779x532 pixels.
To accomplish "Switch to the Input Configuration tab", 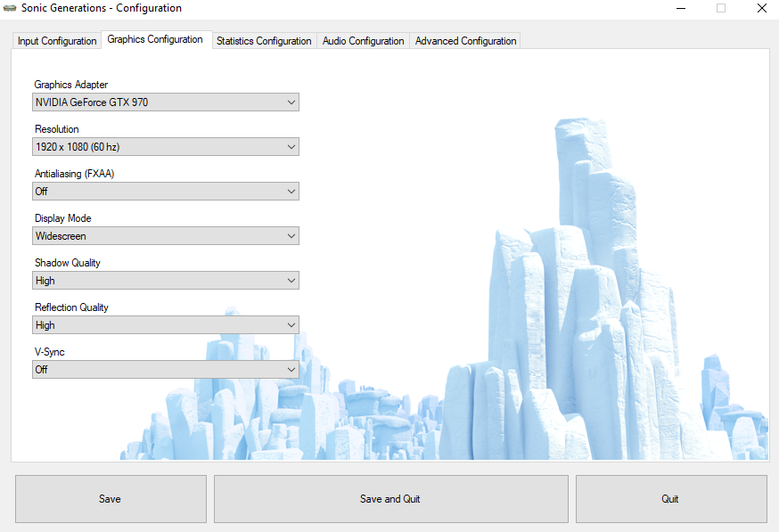I will pyautogui.click(x=57, y=41).
